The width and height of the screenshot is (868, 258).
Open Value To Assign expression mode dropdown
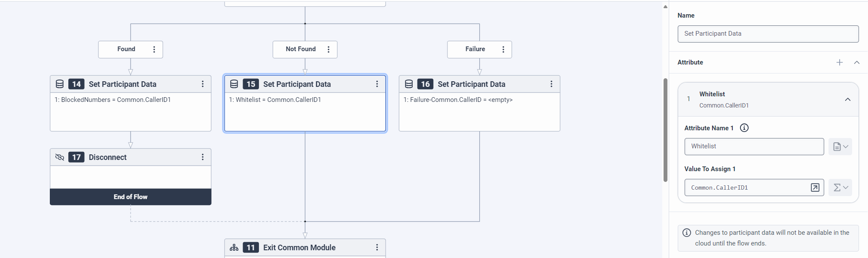[840, 187]
